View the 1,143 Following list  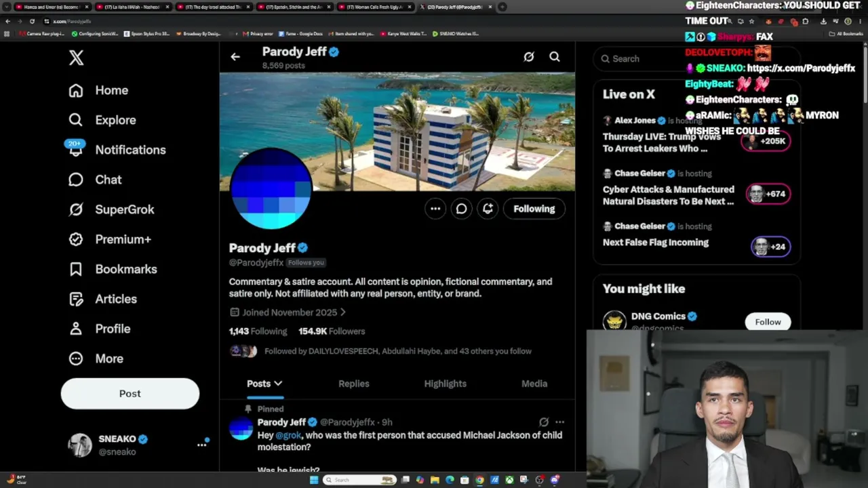pos(258,331)
